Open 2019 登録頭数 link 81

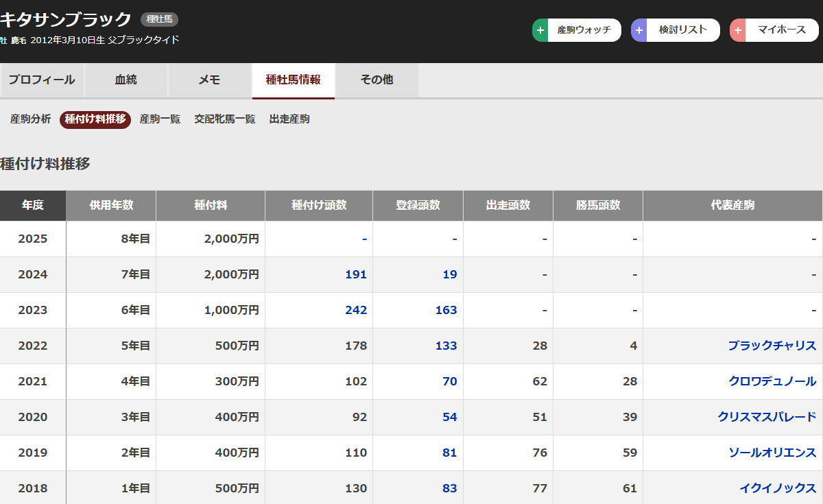[x=450, y=453]
